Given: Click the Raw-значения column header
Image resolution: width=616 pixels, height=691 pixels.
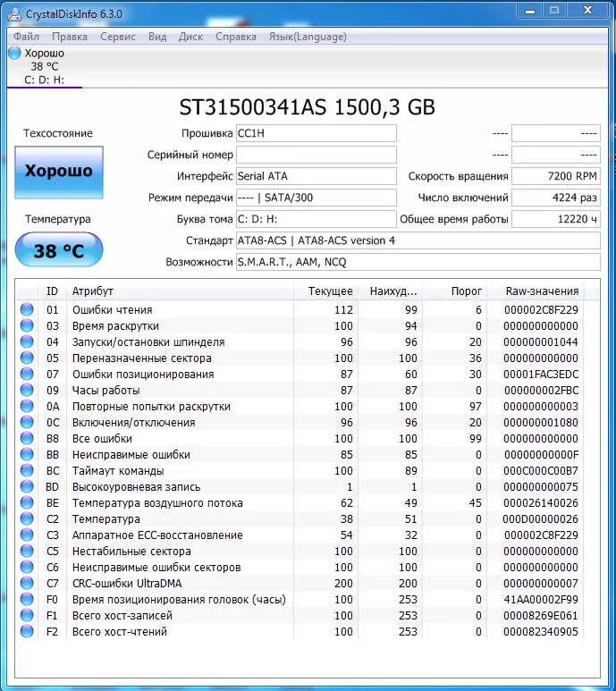Looking at the screenshot, I should (542, 291).
